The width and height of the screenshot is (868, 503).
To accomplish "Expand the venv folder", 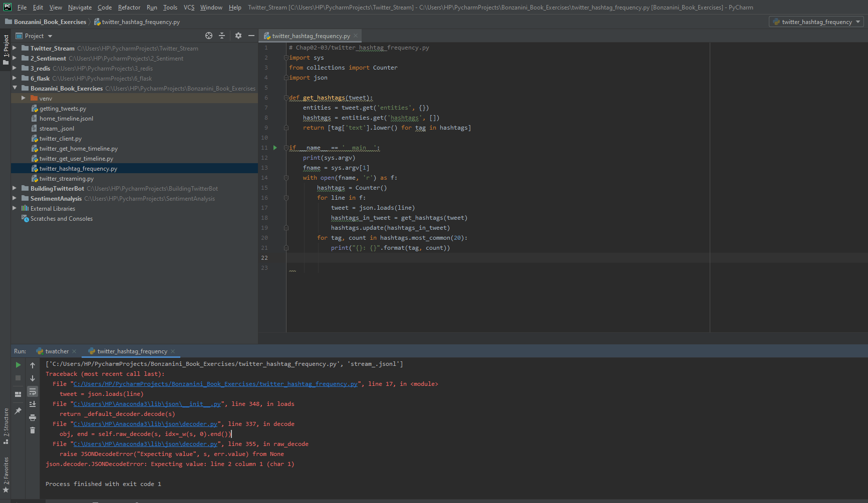I will click(x=24, y=98).
